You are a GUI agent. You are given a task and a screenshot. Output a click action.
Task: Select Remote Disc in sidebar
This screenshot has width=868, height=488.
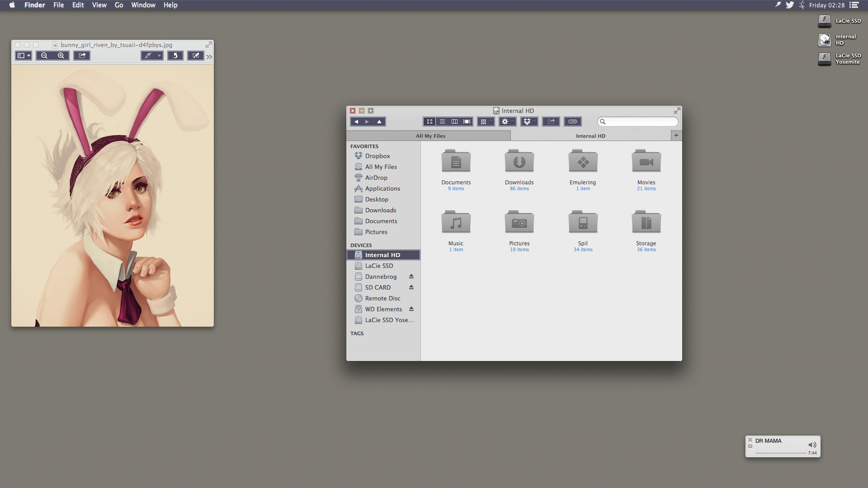[383, 298]
